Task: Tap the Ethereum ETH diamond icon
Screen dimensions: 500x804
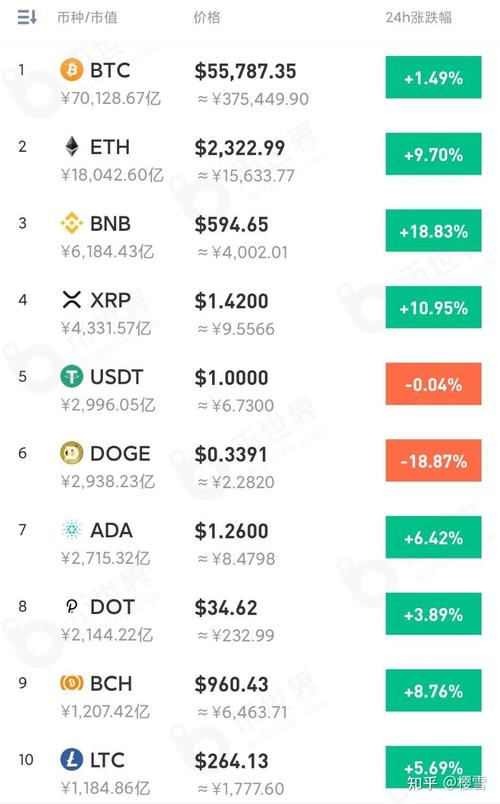Action: 72,147
